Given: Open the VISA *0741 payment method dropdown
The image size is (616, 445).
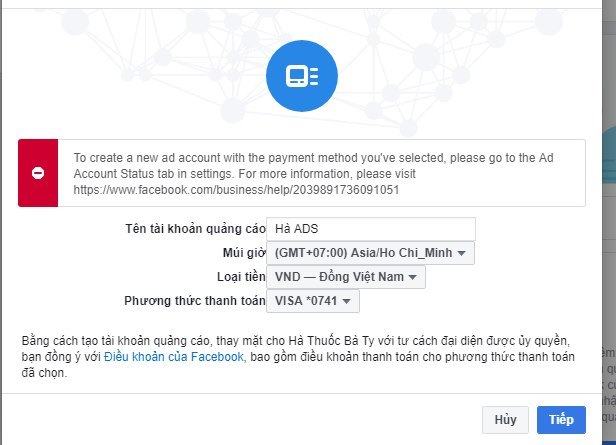Looking at the screenshot, I should pos(313,301).
